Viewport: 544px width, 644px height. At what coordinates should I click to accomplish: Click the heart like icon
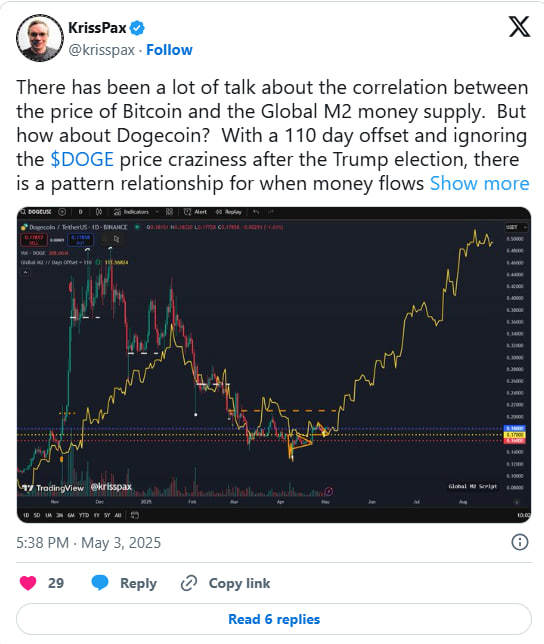coord(28,583)
